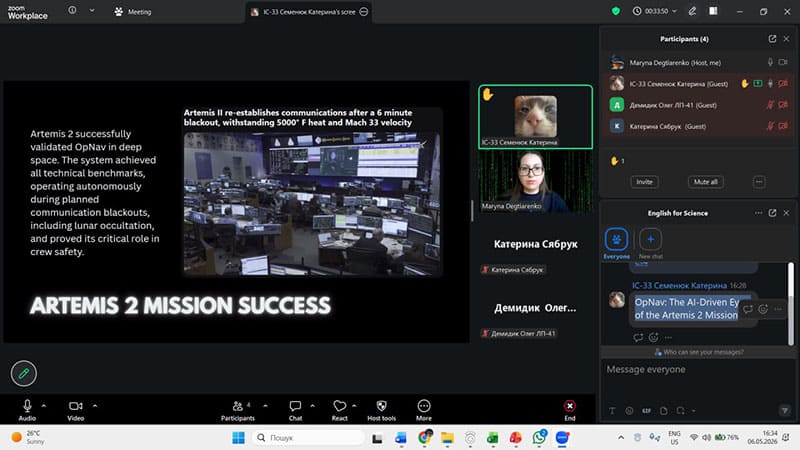Toggle Maryna Degtiarenko's camera icon in list
The image size is (800, 450).
click(x=783, y=62)
